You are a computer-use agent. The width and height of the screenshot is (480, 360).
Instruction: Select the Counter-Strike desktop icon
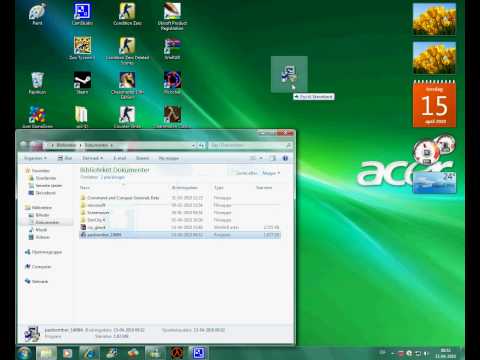click(x=127, y=117)
